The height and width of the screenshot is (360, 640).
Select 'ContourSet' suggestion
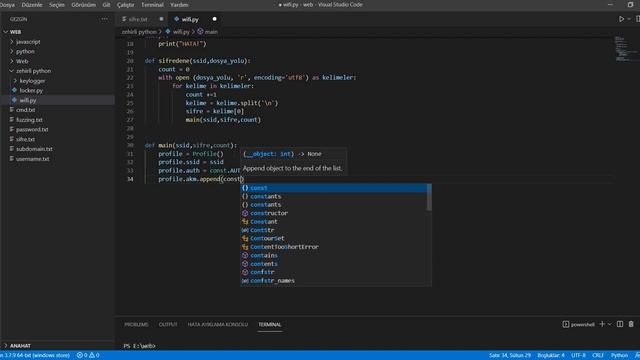[x=334, y=238]
